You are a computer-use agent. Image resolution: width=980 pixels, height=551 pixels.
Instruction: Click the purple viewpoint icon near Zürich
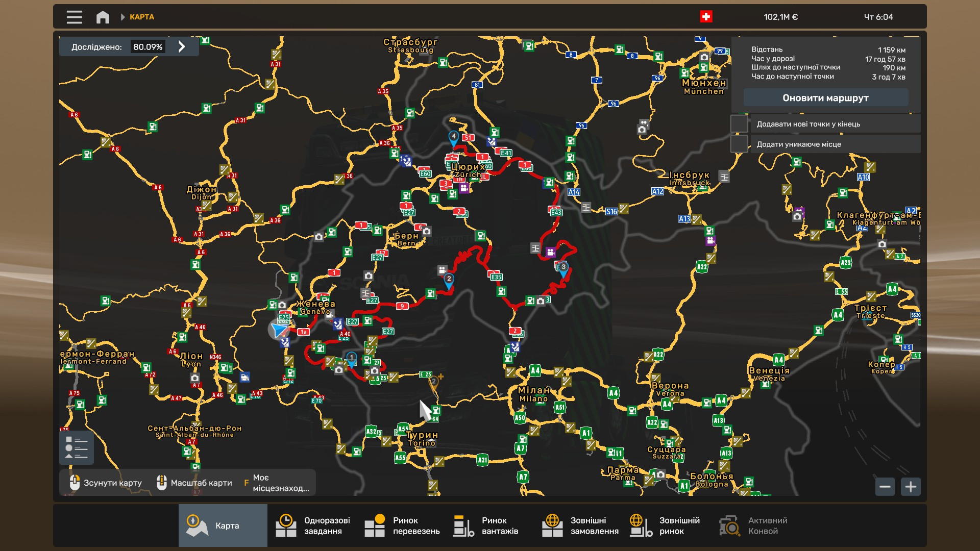464,188
